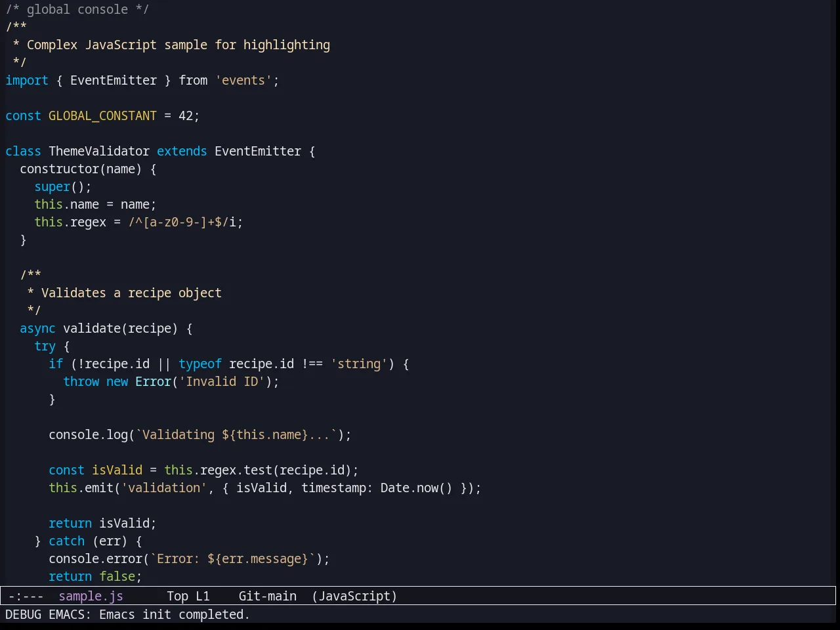840x630 pixels.
Task: Click the comment 'Validates a recipe object'
Action: 131,293
